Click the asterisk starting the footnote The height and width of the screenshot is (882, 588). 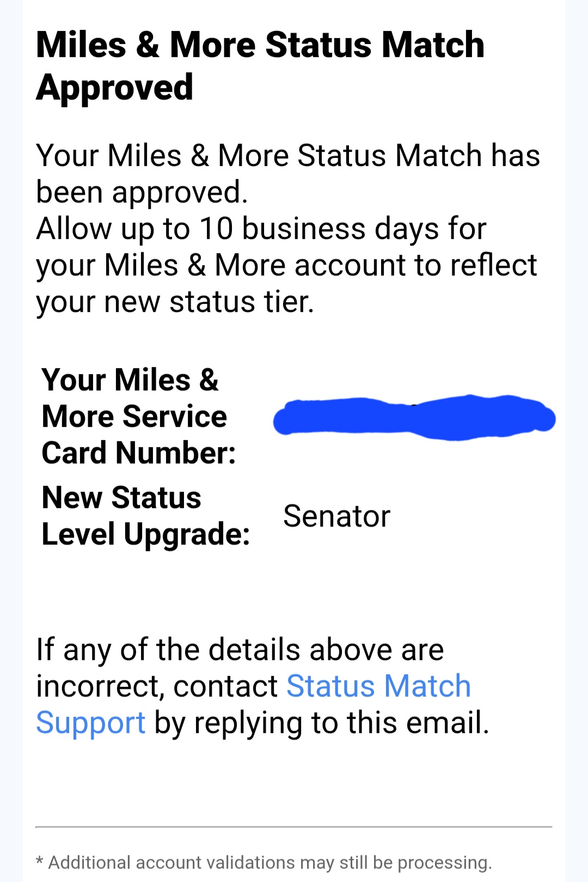40,861
